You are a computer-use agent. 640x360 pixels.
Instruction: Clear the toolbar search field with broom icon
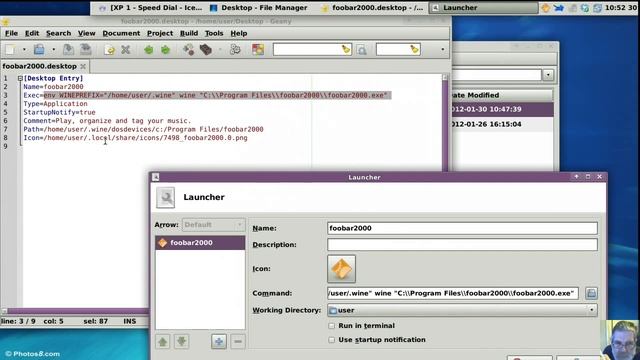coord(346,49)
